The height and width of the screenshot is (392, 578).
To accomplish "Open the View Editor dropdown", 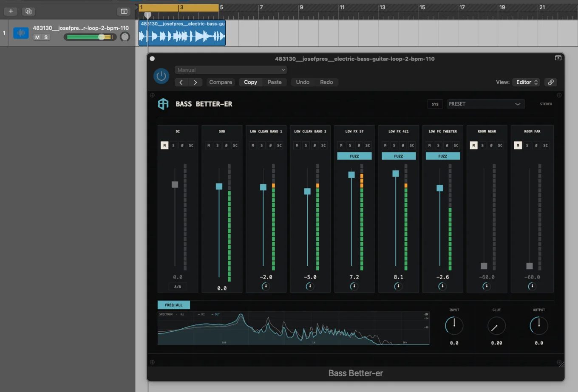I will 526,82.
